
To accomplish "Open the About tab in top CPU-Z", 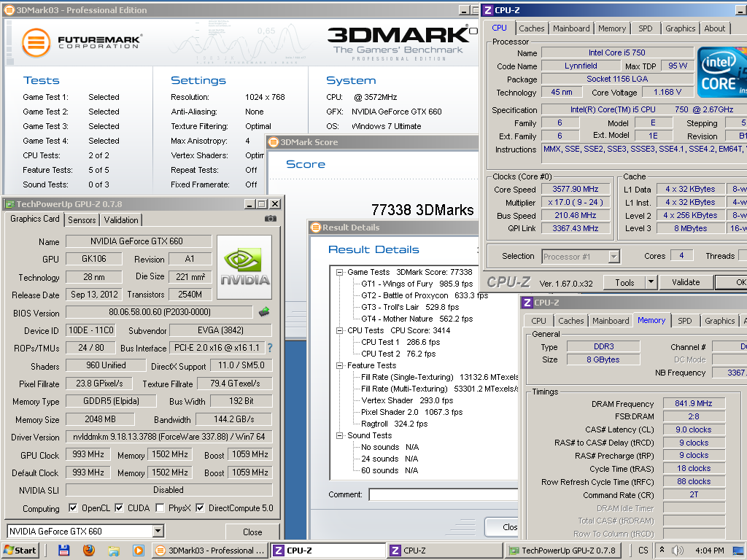I will 715,28.
